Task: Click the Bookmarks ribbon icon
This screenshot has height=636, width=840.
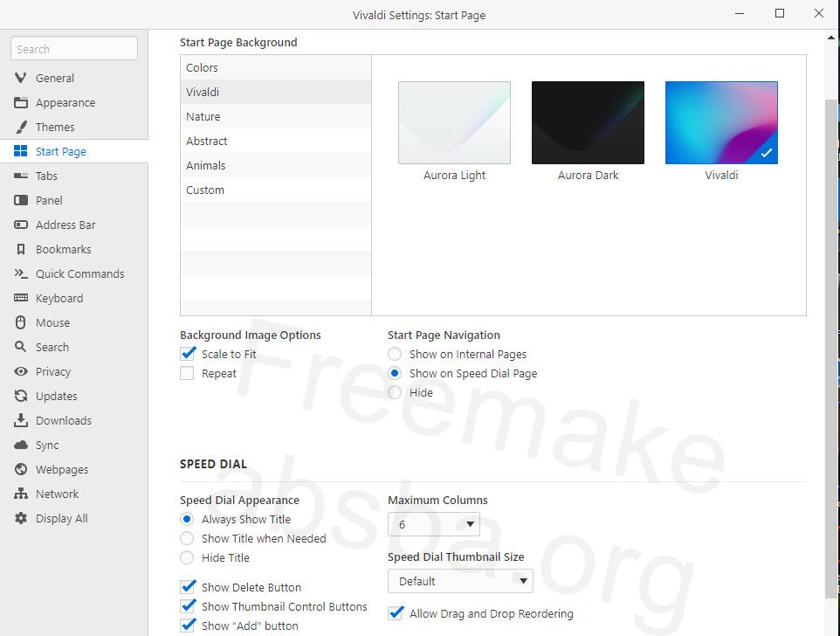Action: (x=20, y=249)
